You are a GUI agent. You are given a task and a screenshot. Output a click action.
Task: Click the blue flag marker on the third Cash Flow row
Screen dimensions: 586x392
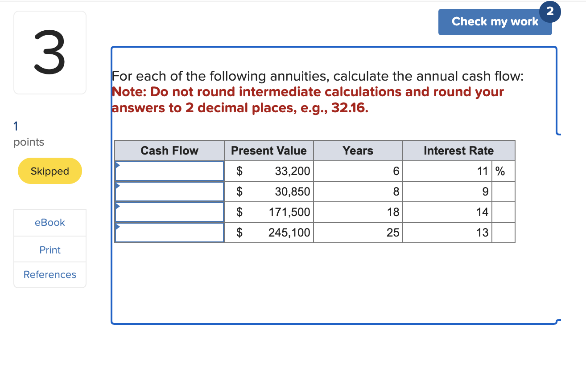point(117,206)
